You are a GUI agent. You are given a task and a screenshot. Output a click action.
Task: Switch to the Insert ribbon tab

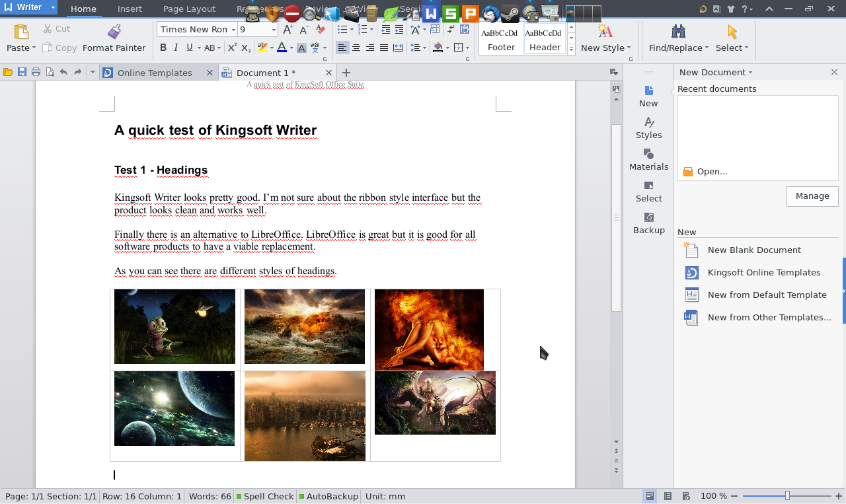point(130,9)
